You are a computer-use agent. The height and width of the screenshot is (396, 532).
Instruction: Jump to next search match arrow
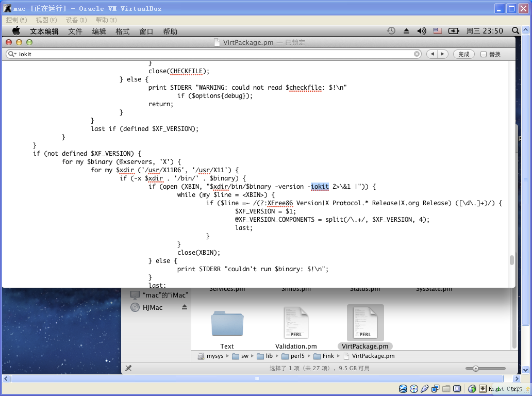442,54
